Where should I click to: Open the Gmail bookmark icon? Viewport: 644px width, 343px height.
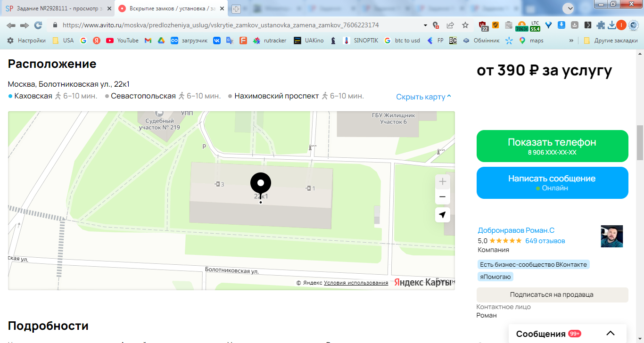pos(148,41)
